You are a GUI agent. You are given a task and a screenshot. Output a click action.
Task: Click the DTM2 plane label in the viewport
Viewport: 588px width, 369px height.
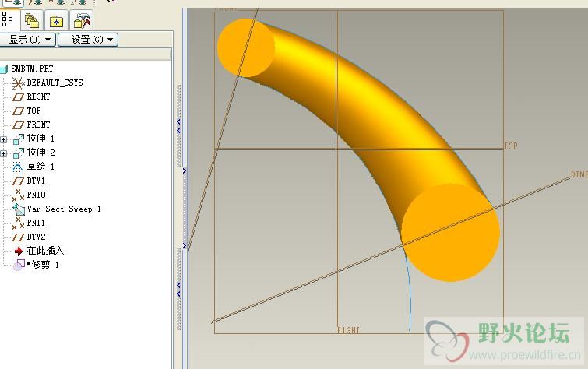[579, 174]
